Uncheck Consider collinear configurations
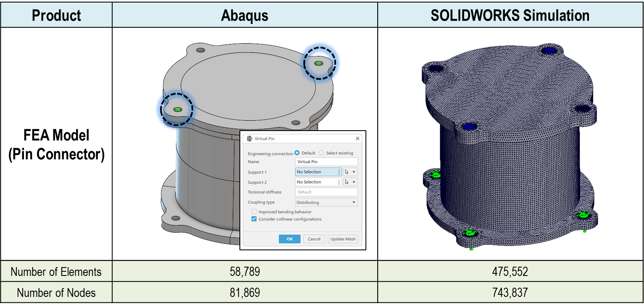This screenshot has width=644, height=307. pyautogui.click(x=254, y=219)
